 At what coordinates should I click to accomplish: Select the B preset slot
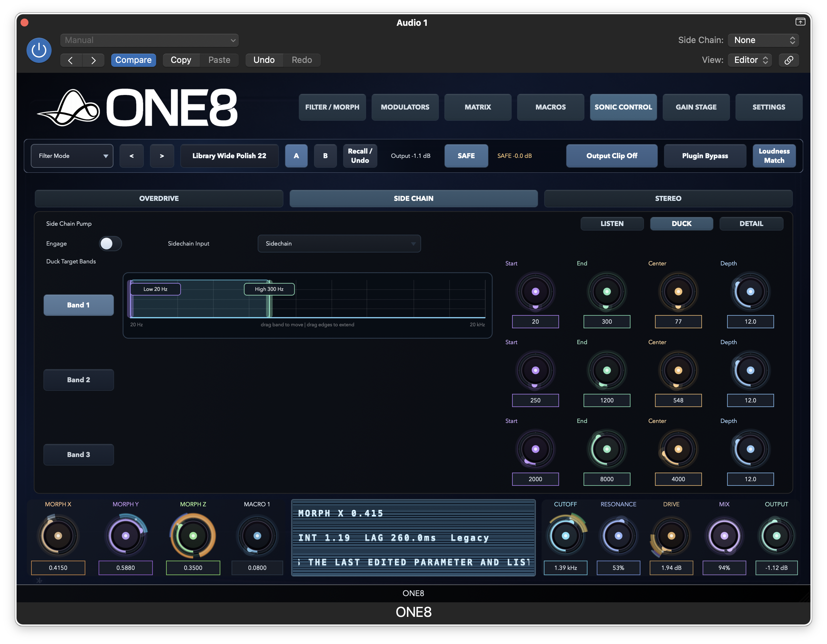tap(325, 156)
